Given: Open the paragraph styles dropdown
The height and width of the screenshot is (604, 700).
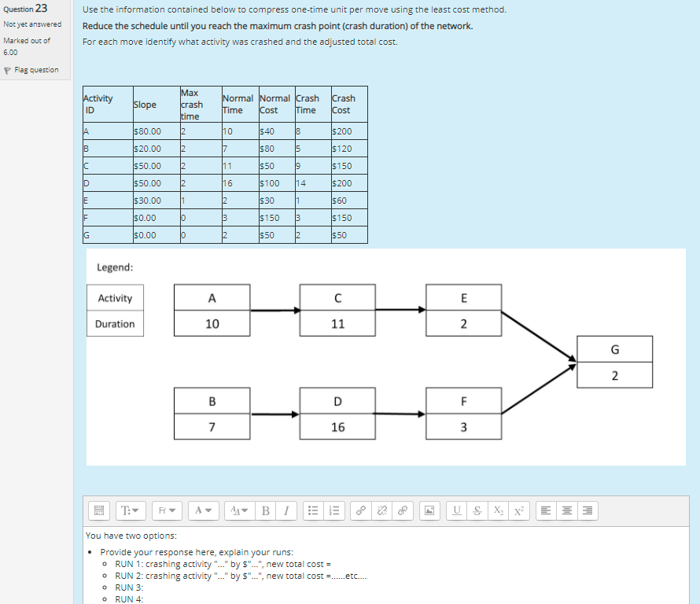Looking at the screenshot, I should 130,510.
